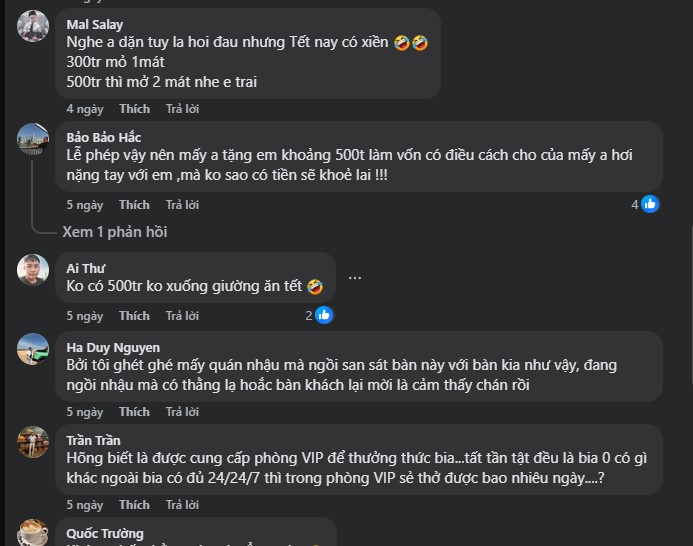Click the "5 ngày" timestamp on Trần Trần's comment
Screen dimensions: 693x546
pos(84,505)
